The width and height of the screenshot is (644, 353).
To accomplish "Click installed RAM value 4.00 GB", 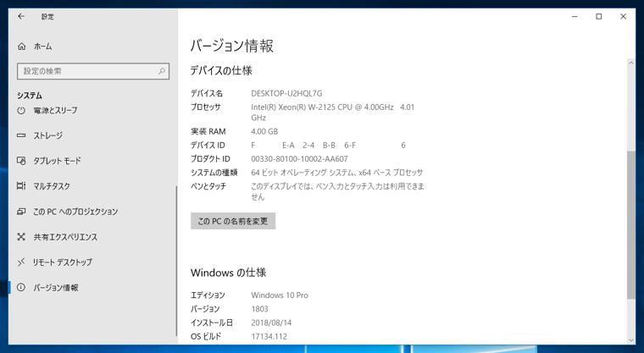I will pyautogui.click(x=264, y=131).
